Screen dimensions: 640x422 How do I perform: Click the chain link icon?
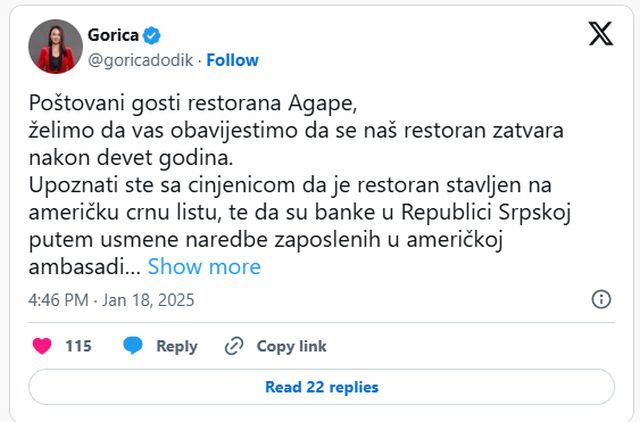pyautogui.click(x=235, y=346)
